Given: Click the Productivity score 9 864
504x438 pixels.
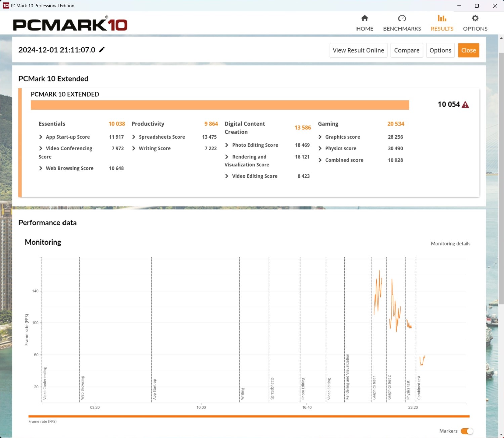Looking at the screenshot, I should [211, 124].
